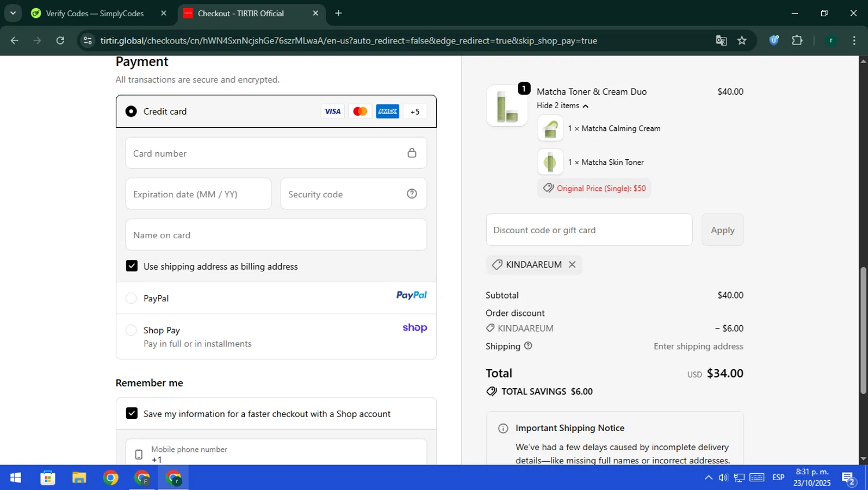Open the Bitwarden shield extension

click(x=774, y=40)
